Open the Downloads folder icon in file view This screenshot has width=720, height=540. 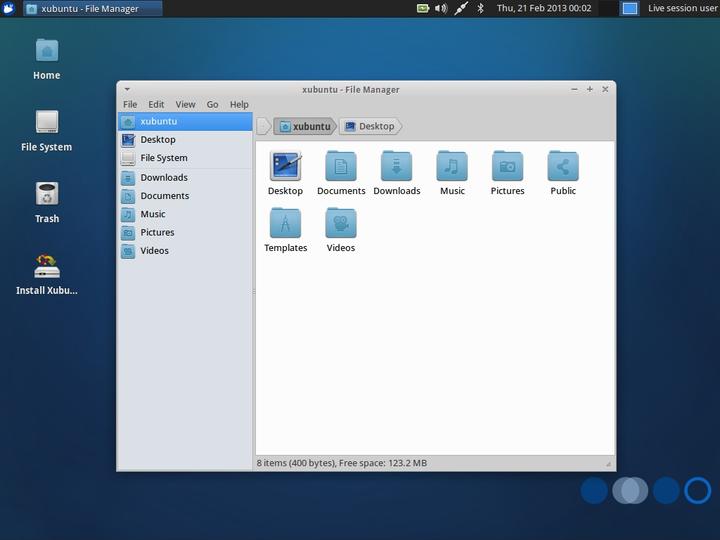pos(396,166)
